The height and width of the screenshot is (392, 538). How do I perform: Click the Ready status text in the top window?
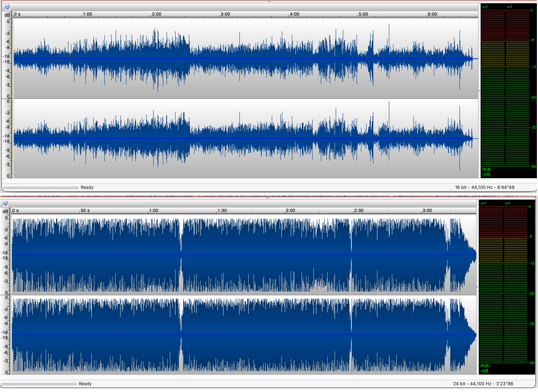pyautogui.click(x=87, y=187)
